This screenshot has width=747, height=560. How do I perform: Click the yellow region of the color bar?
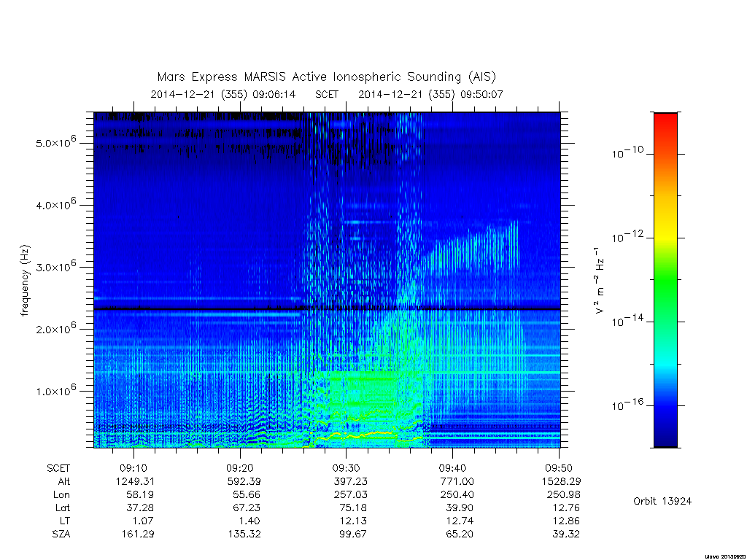(x=665, y=228)
